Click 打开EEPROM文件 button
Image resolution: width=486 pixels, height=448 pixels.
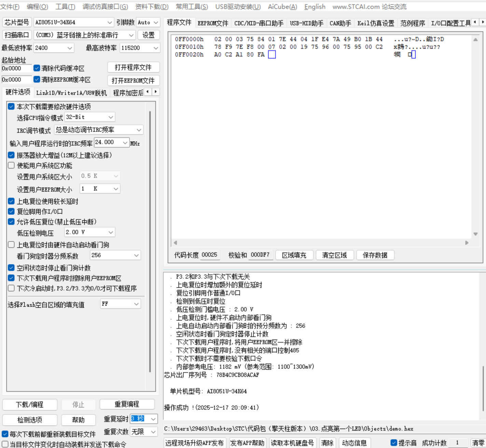pos(133,81)
